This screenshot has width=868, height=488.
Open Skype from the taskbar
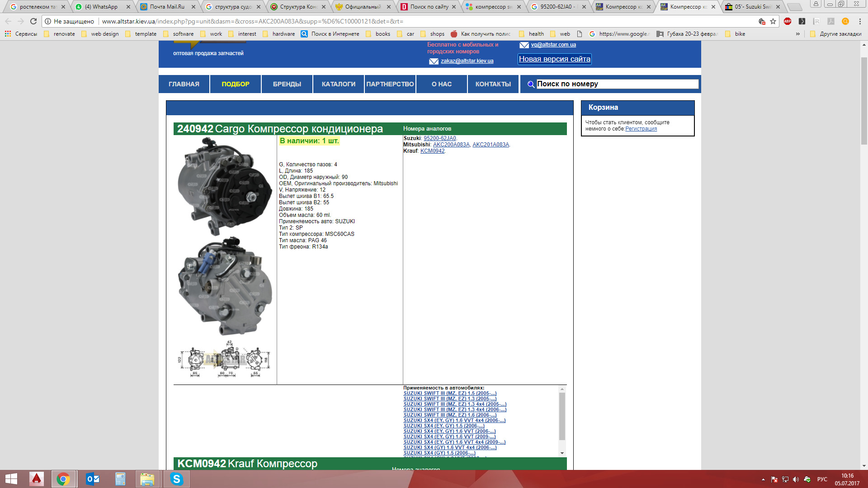[176, 479]
